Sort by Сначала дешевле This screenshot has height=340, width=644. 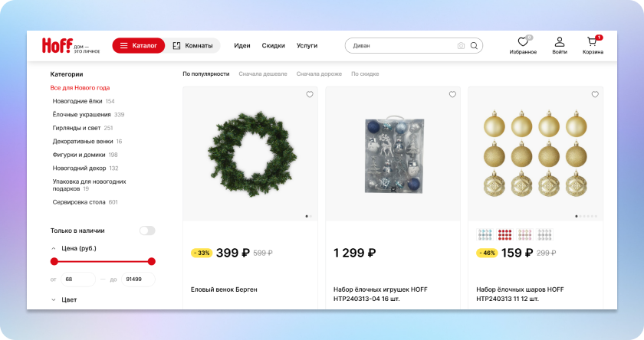(x=263, y=74)
